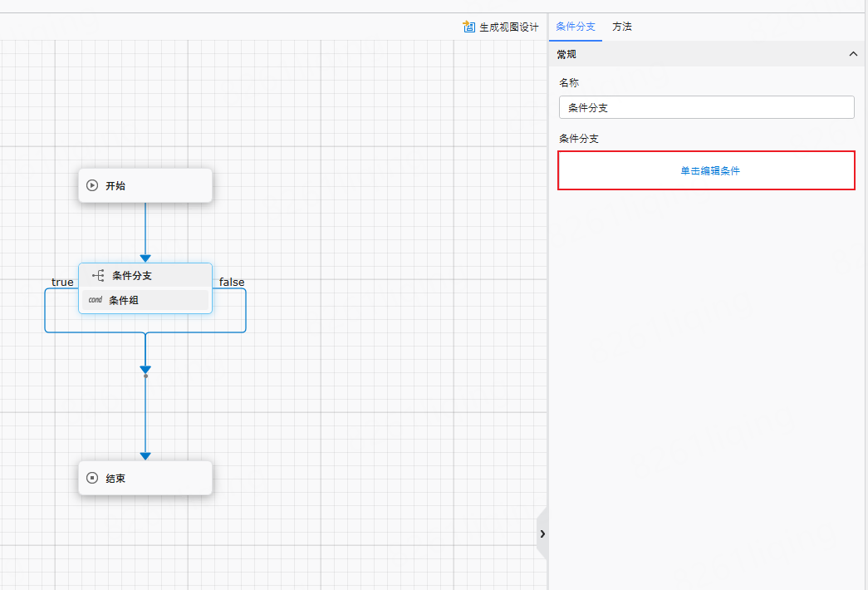The width and height of the screenshot is (868, 590).
Task: Click the stop icon in the 结束 node
Action: (92, 478)
